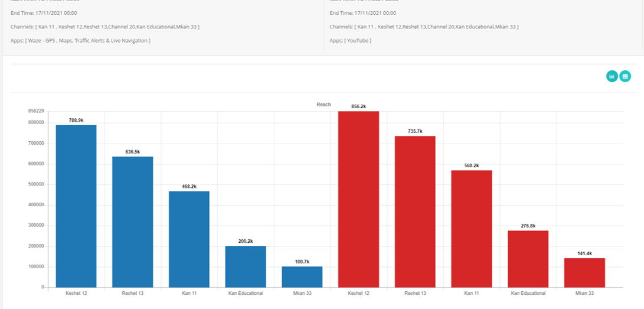This screenshot has height=309, width=644.
Task: Select the red Kan 11 bar
Action: pyautogui.click(x=472, y=229)
